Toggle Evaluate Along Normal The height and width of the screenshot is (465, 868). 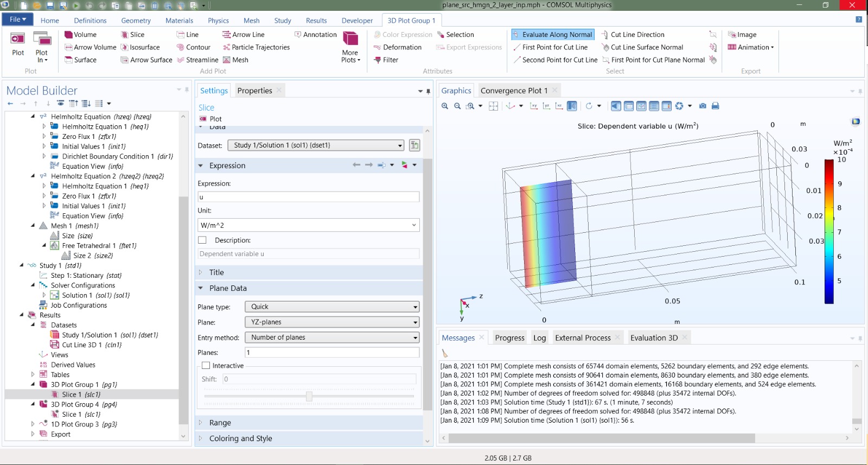point(552,35)
